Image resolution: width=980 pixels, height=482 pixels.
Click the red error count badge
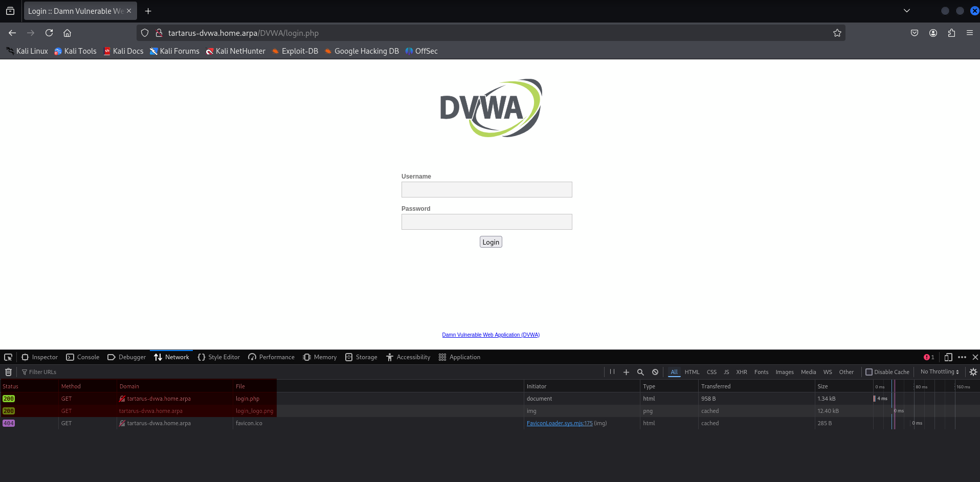[929, 357]
